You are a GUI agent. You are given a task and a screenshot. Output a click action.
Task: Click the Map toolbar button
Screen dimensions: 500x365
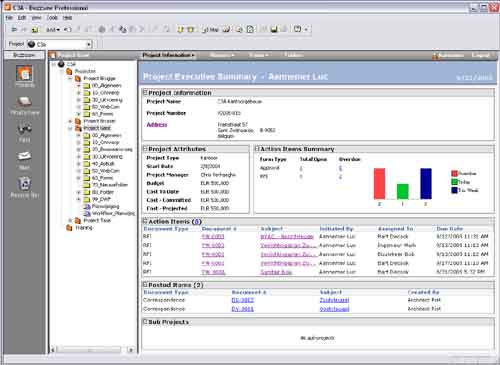coord(210,30)
